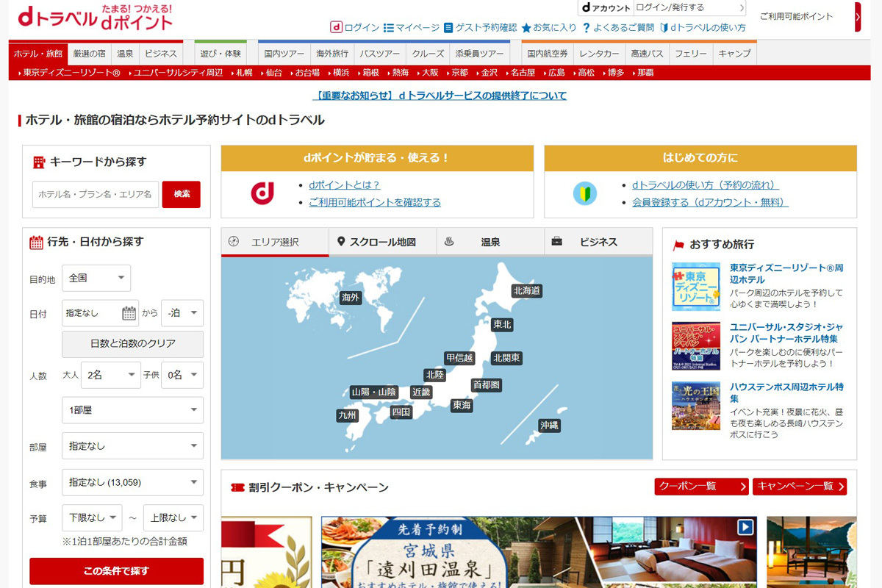Open the 目的地 全国 dropdown
The width and height of the screenshot is (882, 588).
[96, 278]
